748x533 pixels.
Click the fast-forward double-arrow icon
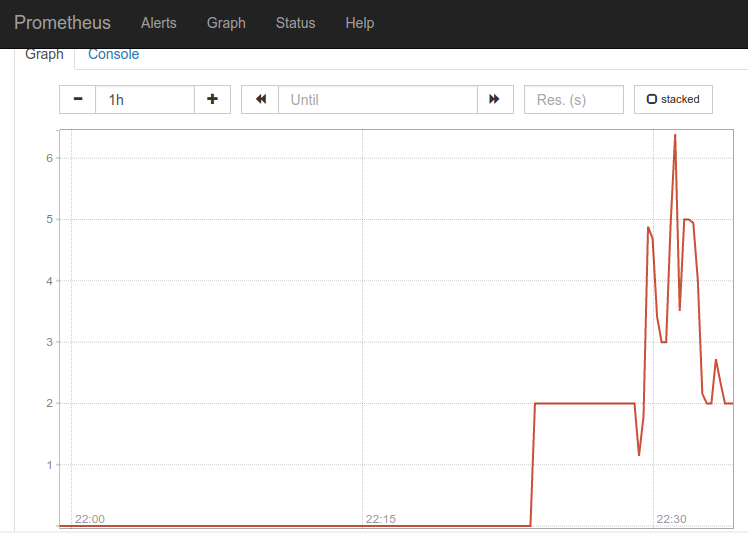click(495, 99)
